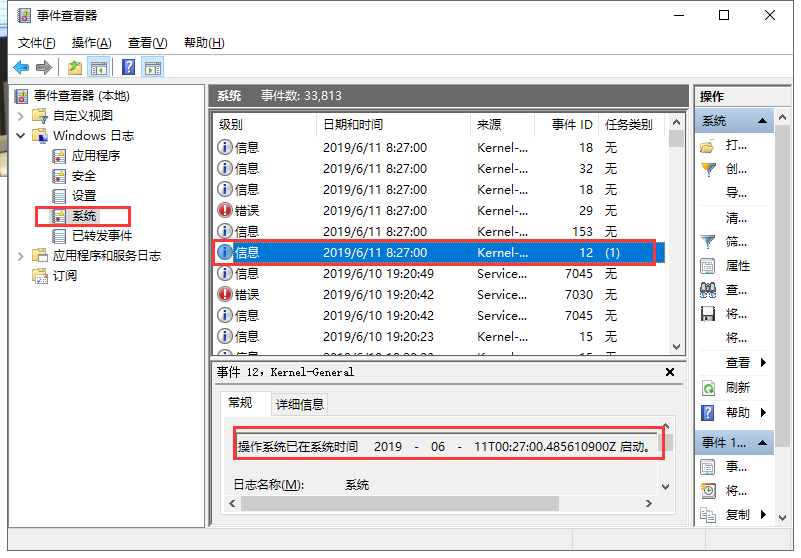Image resolution: width=801 pixels, height=558 pixels.
Task: Click the 刷新 refresh action
Action: [738, 388]
